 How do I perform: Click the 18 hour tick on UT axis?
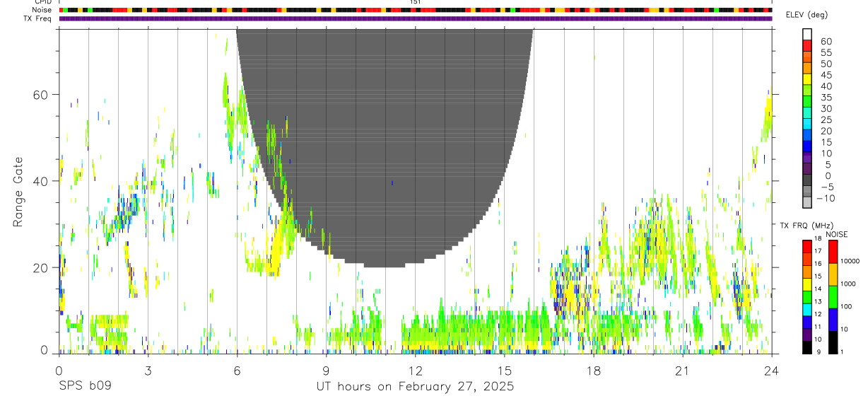tap(594, 371)
